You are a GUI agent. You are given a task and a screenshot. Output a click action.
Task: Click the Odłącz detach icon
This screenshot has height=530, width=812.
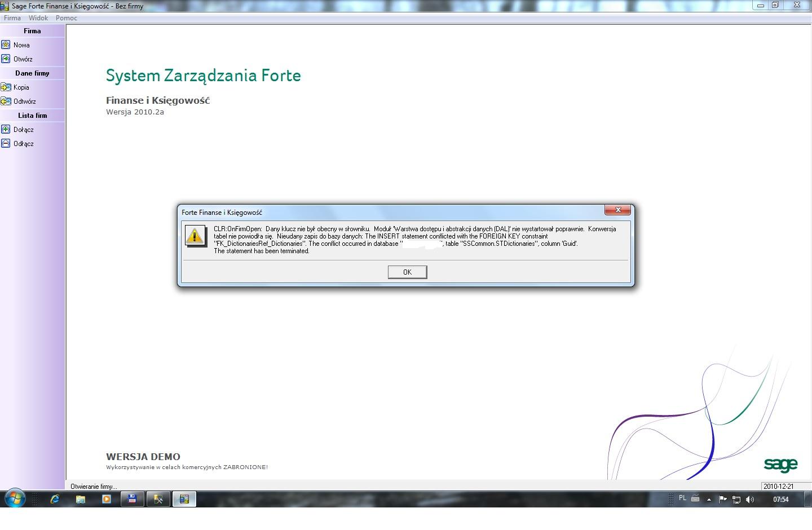click(x=6, y=143)
